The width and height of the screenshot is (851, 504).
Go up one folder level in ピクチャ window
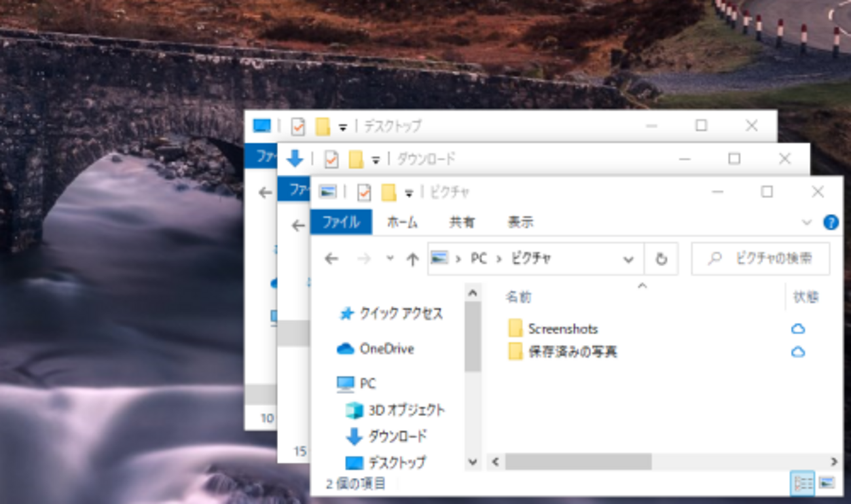[x=412, y=259]
